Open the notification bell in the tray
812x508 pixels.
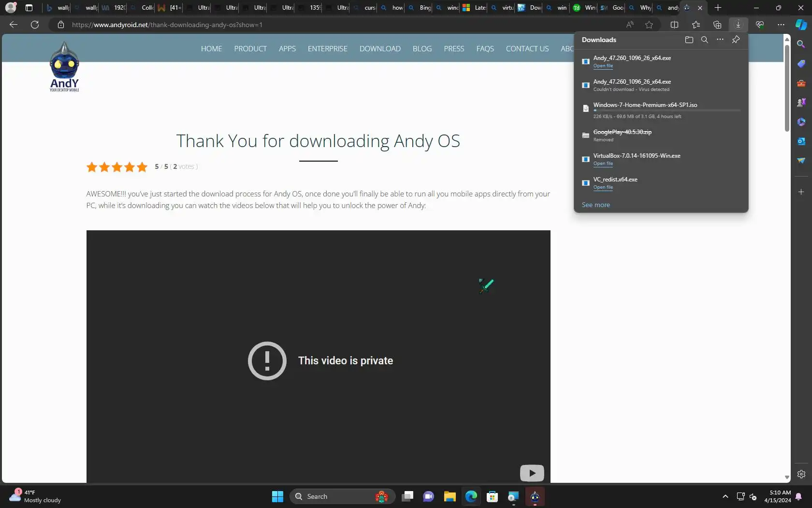pos(798,496)
